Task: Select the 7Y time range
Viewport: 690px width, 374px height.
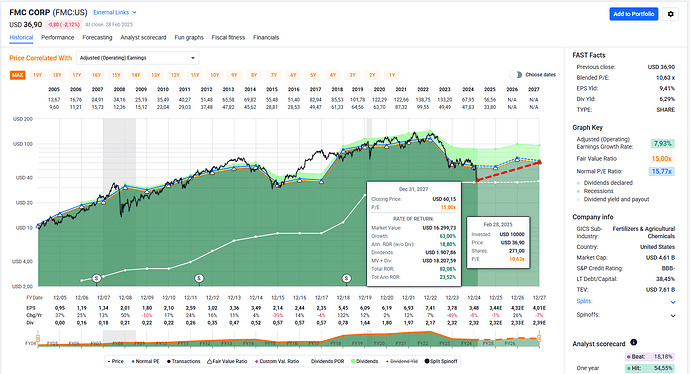Action: [x=274, y=75]
